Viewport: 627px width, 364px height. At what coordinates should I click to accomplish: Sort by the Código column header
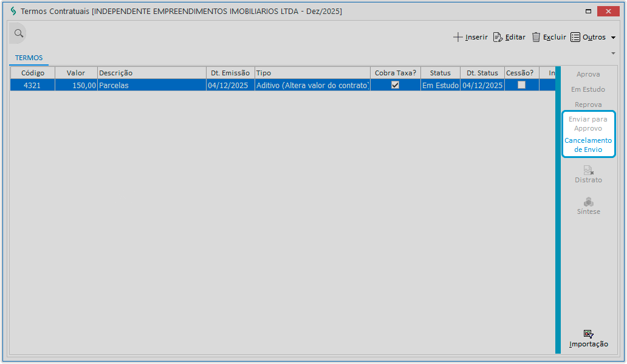[32, 73]
